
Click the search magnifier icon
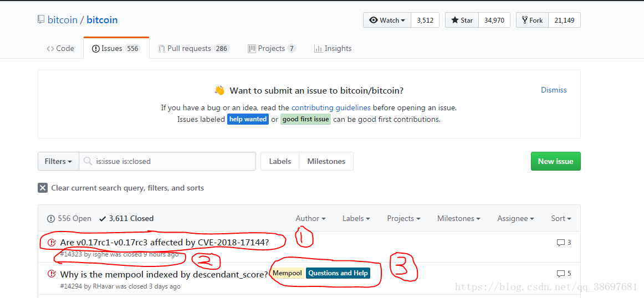[x=88, y=161]
